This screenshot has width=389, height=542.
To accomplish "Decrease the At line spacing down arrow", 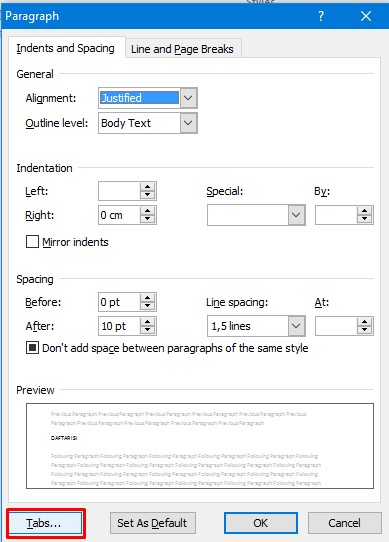I will [x=364, y=330].
